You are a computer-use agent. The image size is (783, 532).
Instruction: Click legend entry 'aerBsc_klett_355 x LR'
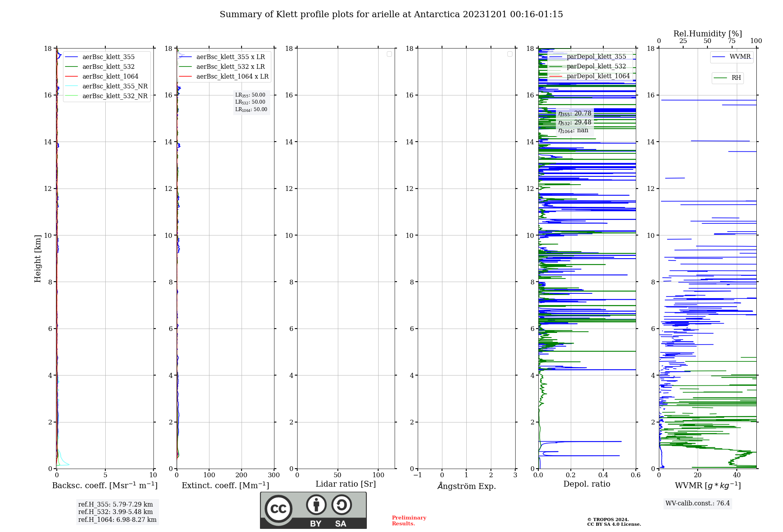coord(231,57)
